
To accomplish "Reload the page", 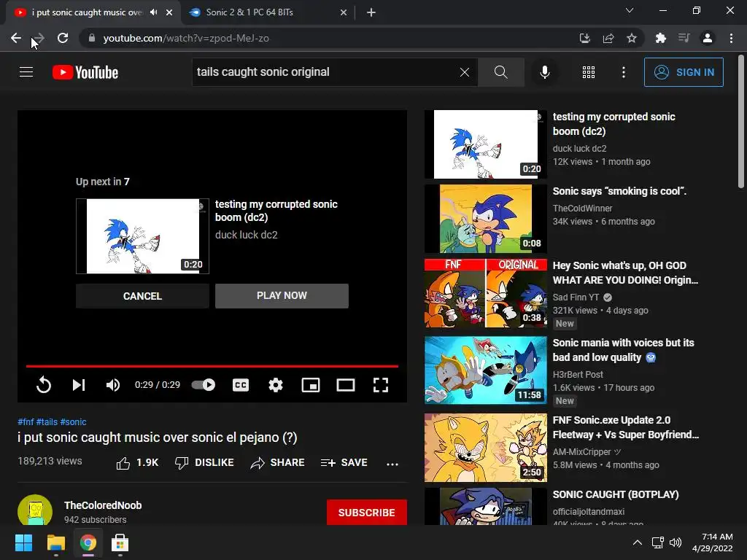I will pyautogui.click(x=63, y=38).
